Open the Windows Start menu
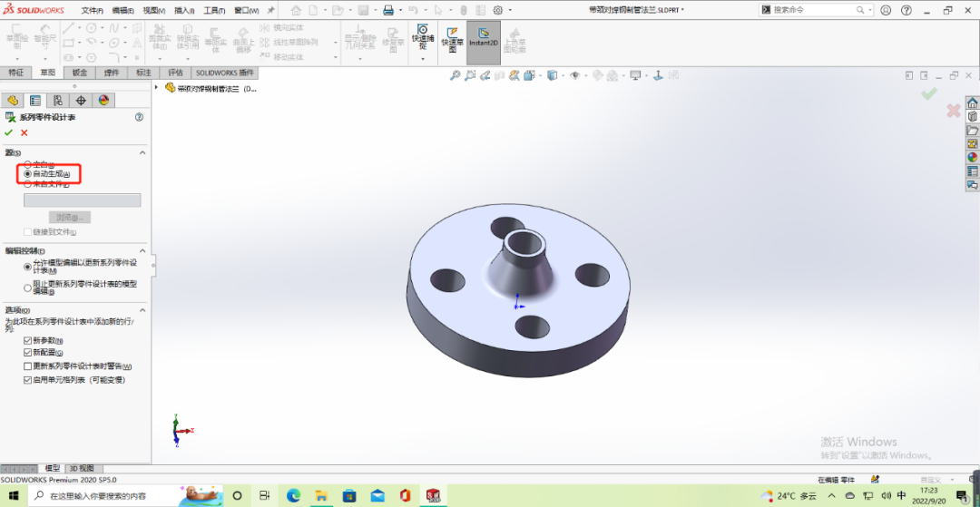 13,496
